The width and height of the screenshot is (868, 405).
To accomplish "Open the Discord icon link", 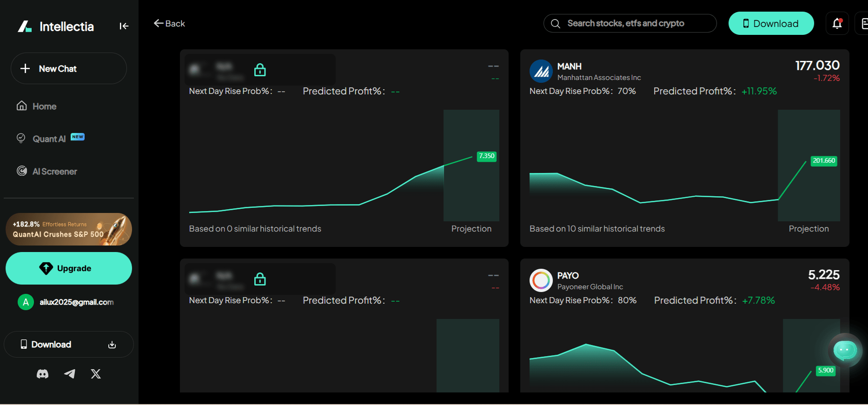I will (x=42, y=374).
